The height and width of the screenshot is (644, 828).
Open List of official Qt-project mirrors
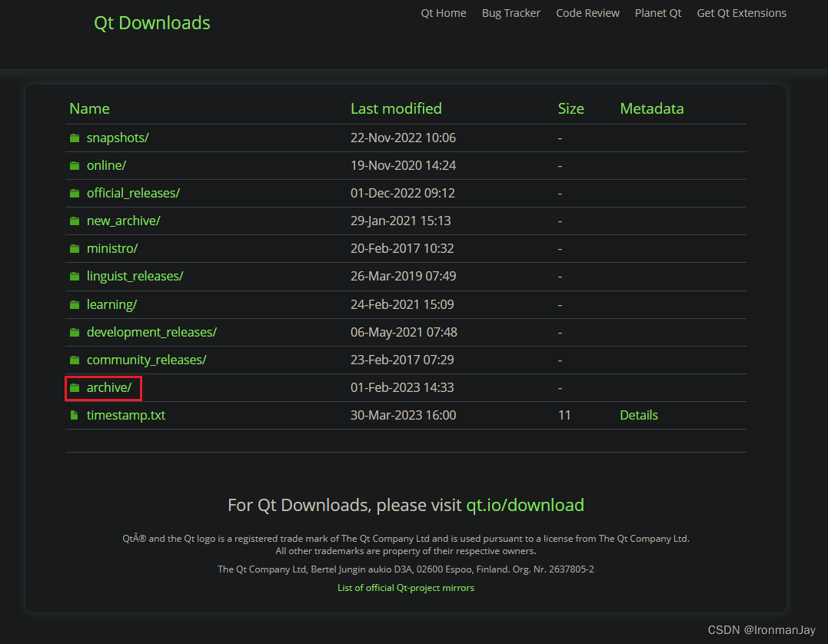406,588
